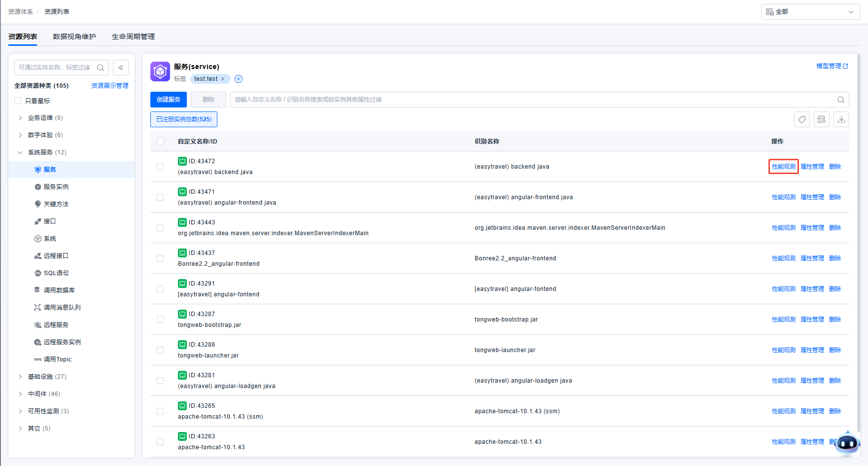Click the download export icon button
The image size is (868, 466).
841,119
